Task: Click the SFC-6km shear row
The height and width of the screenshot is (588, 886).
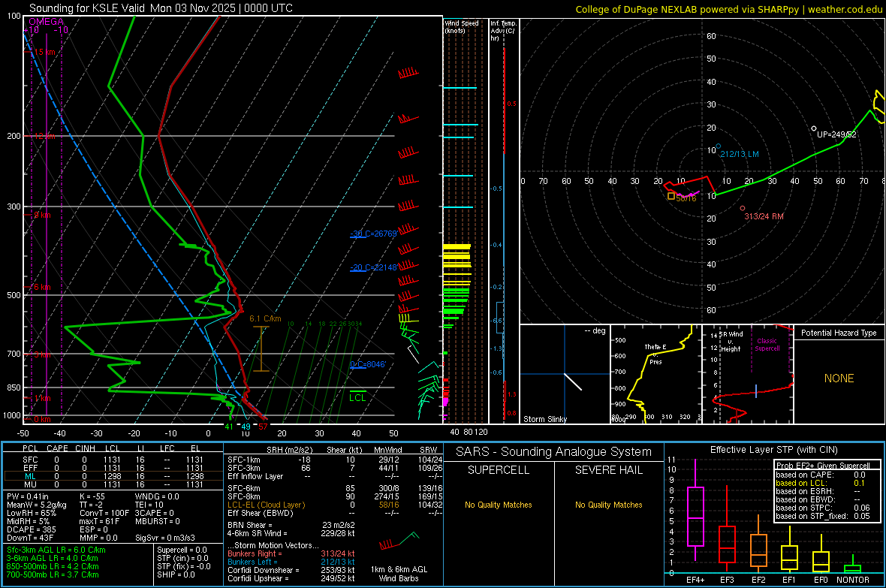Action: coord(335,488)
